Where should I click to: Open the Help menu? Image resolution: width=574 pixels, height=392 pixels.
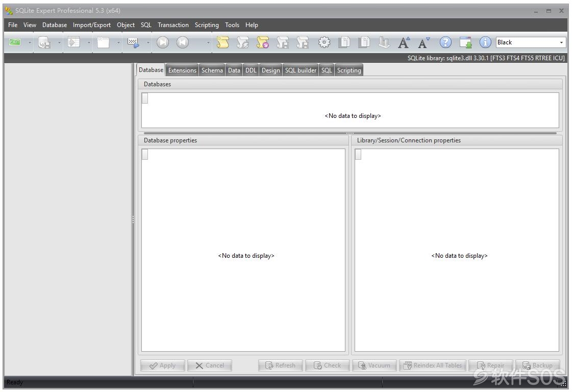coord(252,25)
